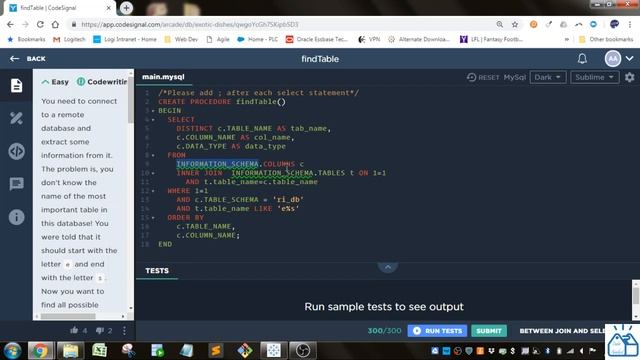640x360 pixels.
Task: Open editor settings gear icon
Action: [630, 77]
